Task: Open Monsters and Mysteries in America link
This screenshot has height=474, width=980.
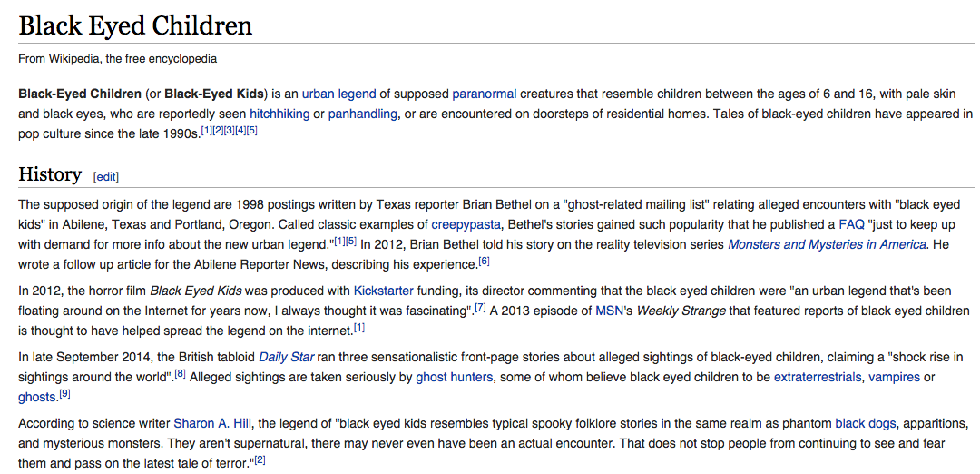Action: coord(827,244)
